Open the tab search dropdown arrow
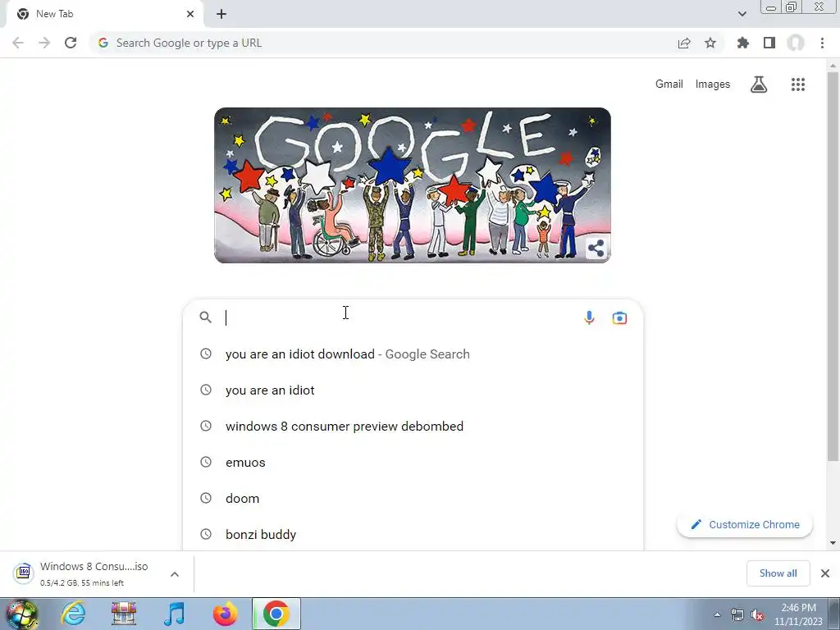 pyautogui.click(x=742, y=14)
